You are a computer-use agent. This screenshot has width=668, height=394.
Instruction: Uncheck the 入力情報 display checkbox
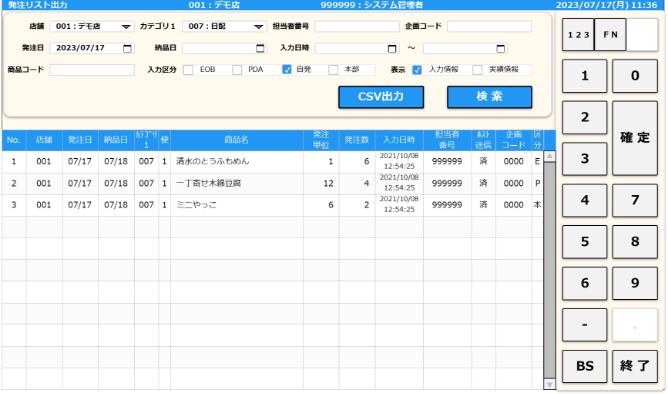[417, 70]
